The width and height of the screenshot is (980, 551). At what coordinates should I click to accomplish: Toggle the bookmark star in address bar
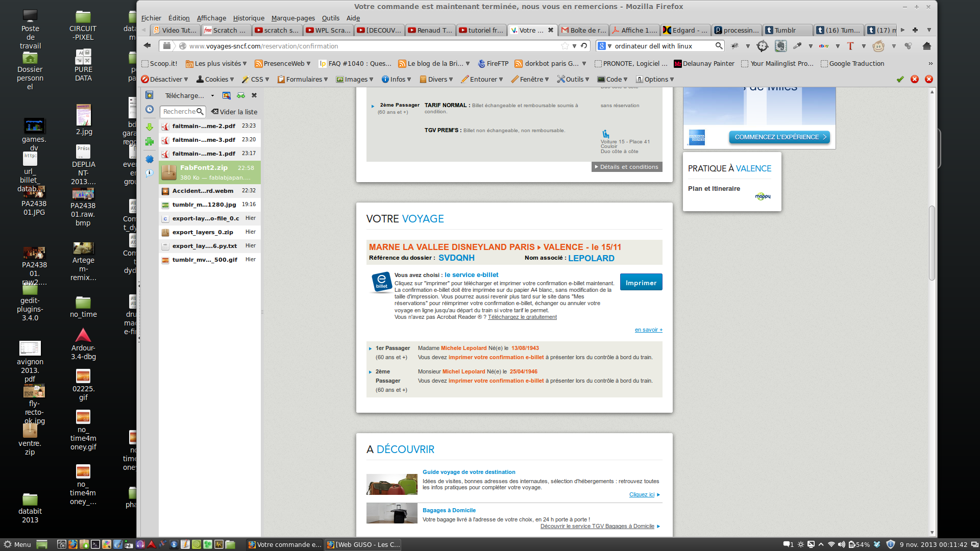565,46
